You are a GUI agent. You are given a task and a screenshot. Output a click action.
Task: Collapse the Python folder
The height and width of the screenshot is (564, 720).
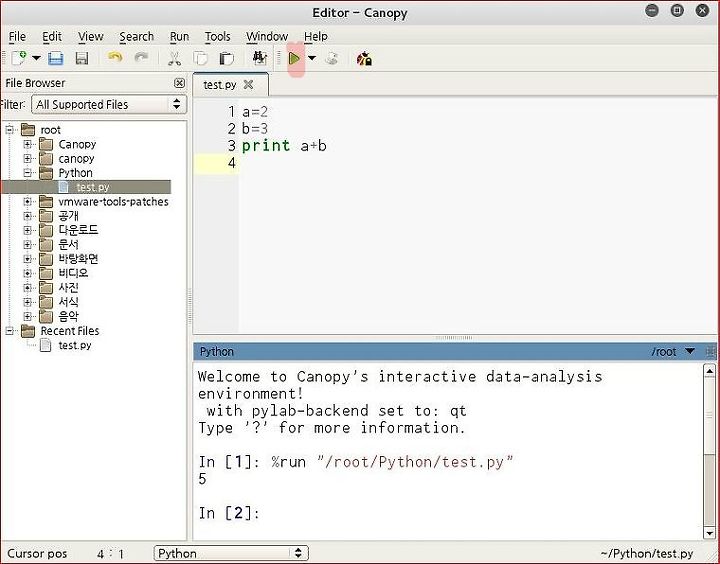click(x=27, y=173)
